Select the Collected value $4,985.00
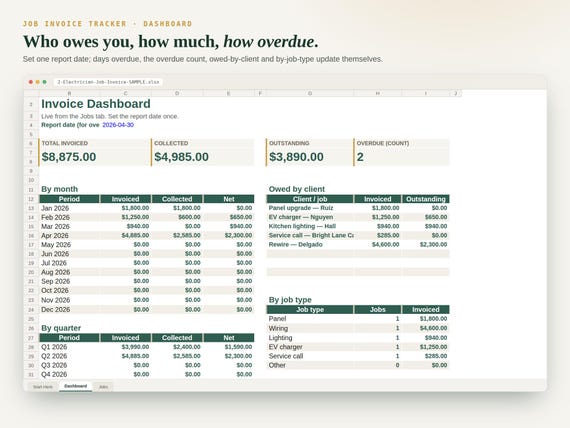Image resolution: width=570 pixels, height=428 pixels. (181, 157)
